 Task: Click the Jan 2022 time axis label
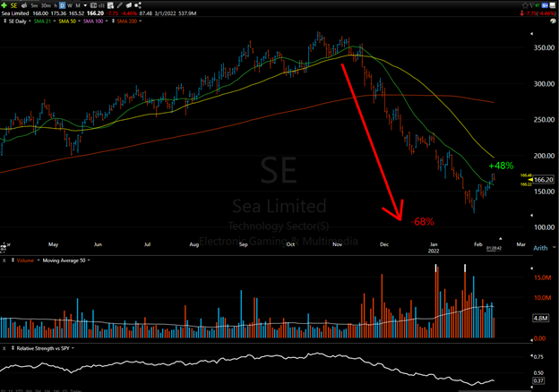tap(434, 247)
